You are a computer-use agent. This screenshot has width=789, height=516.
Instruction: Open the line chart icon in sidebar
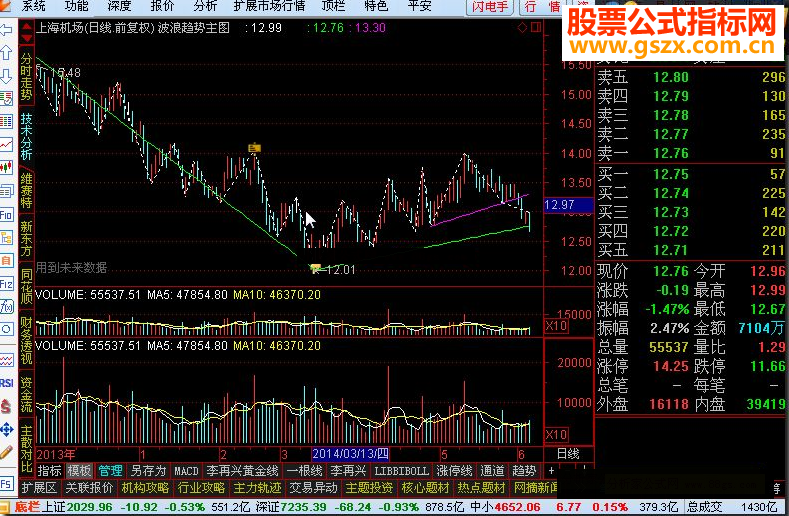click(7, 145)
